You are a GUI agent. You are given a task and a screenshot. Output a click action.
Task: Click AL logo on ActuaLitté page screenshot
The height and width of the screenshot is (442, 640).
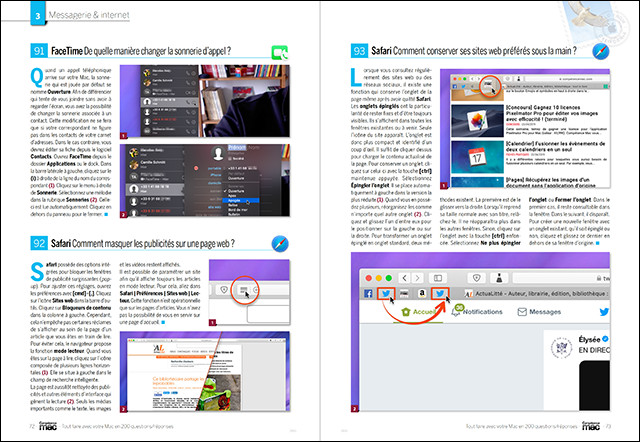pyautogui.click(x=158, y=349)
